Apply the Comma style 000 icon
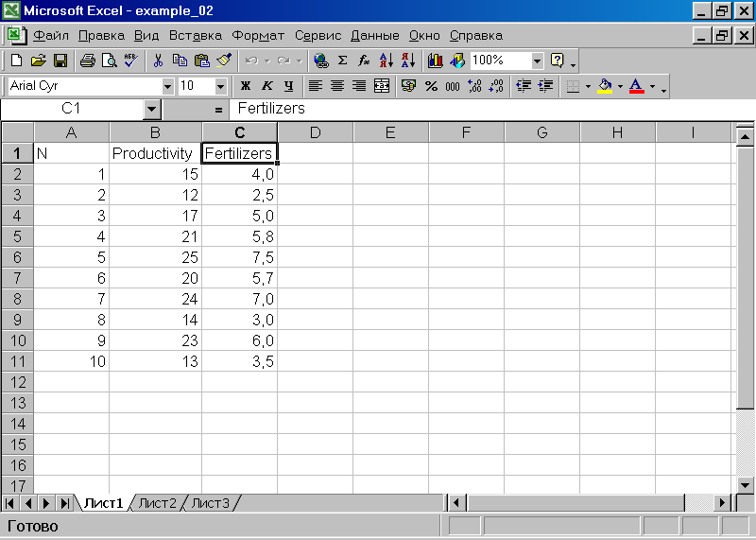The height and width of the screenshot is (540, 756). tap(453, 86)
